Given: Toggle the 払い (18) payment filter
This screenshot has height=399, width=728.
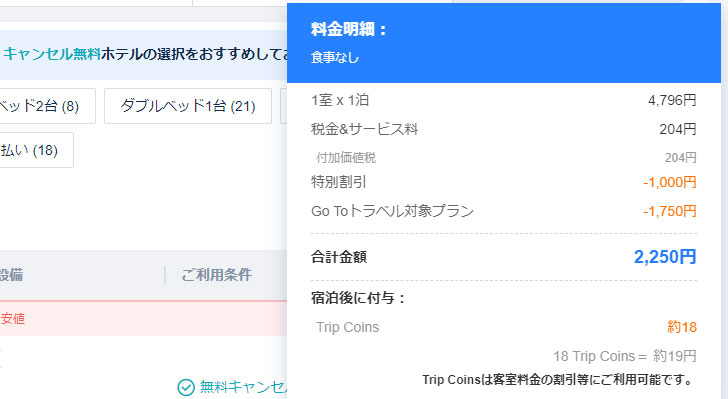Looking at the screenshot, I should pyautogui.click(x=37, y=150).
